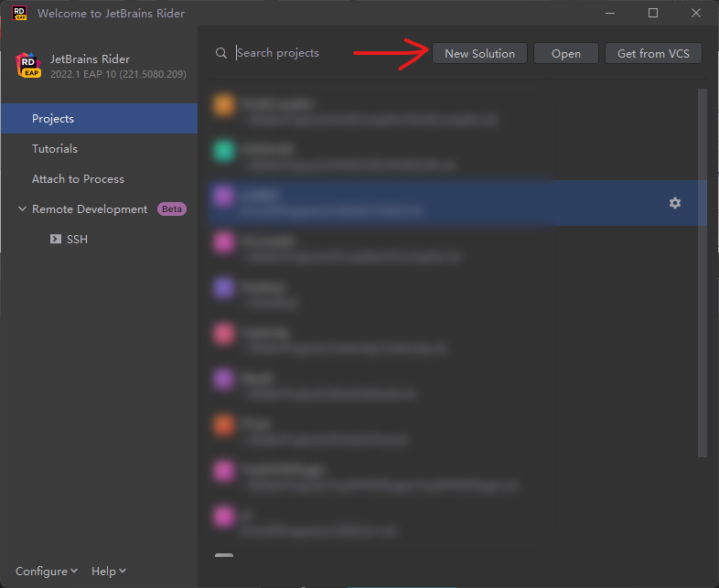Open the Configure dropdown
The height and width of the screenshot is (588, 719).
pos(47,571)
